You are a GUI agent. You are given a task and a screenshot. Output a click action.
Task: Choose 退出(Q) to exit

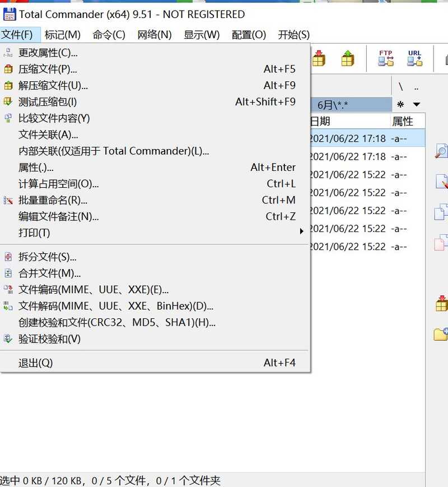tap(155, 363)
